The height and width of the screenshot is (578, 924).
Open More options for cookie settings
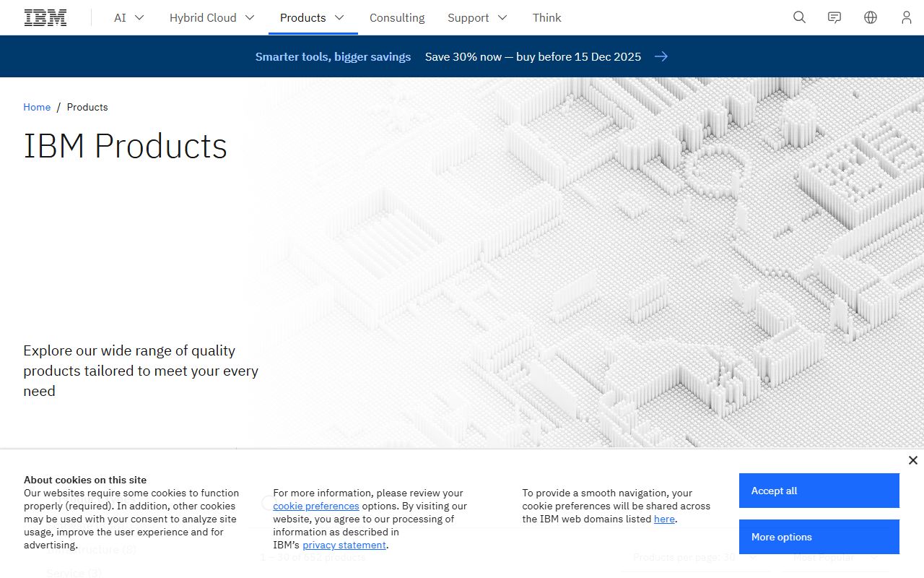pyautogui.click(x=819, y=537)
